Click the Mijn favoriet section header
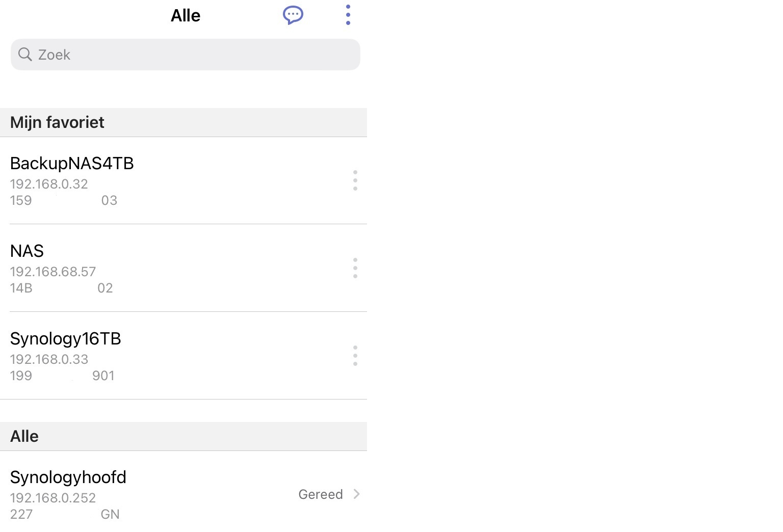Image resolution: width=783 pixels, height=532 pixels. (x=184, y=122)
